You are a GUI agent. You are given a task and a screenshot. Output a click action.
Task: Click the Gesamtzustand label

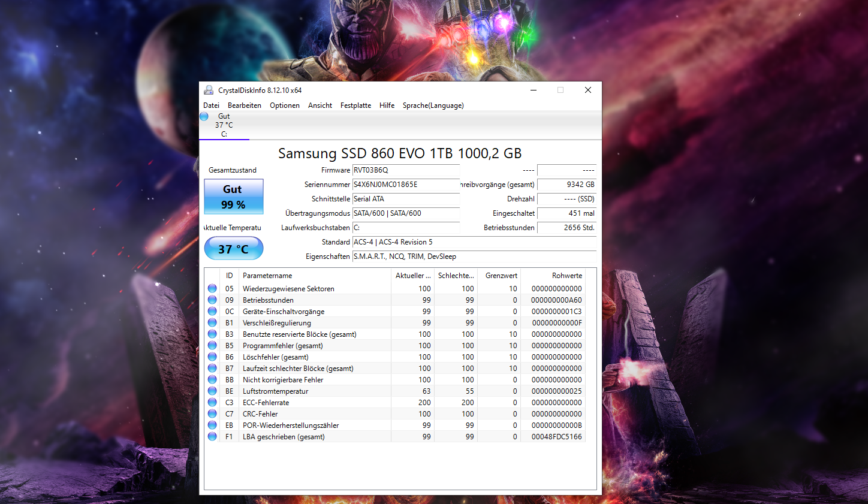[233, 170]
